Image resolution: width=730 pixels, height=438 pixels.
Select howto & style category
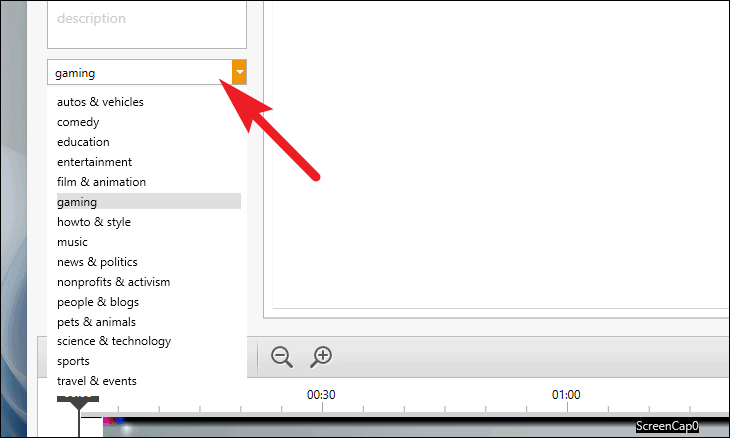(x=94, y=222)
